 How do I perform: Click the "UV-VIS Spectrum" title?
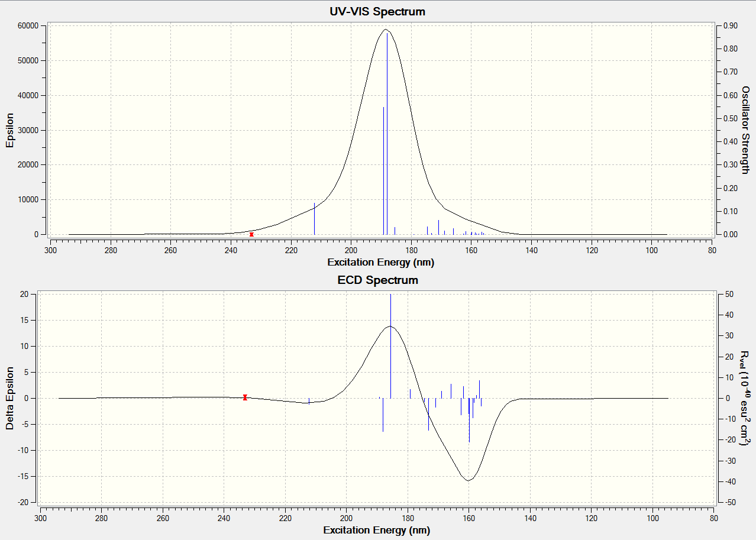point(377,11)
